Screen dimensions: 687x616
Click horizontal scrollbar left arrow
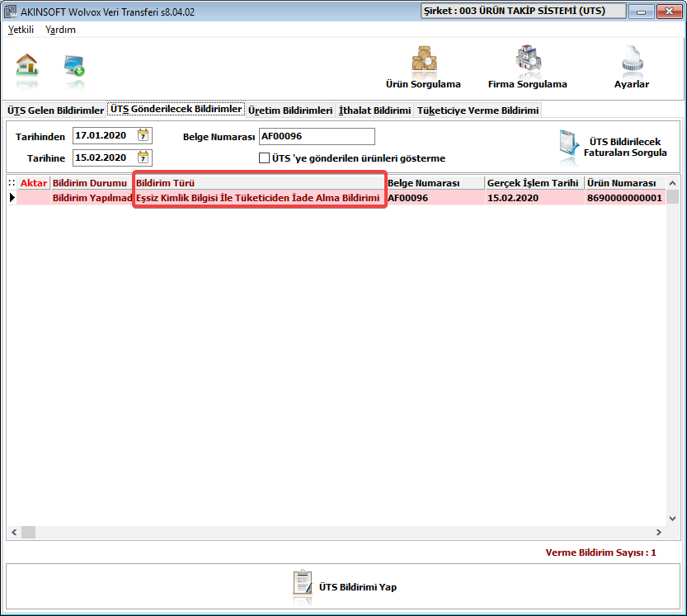(14, 533)
